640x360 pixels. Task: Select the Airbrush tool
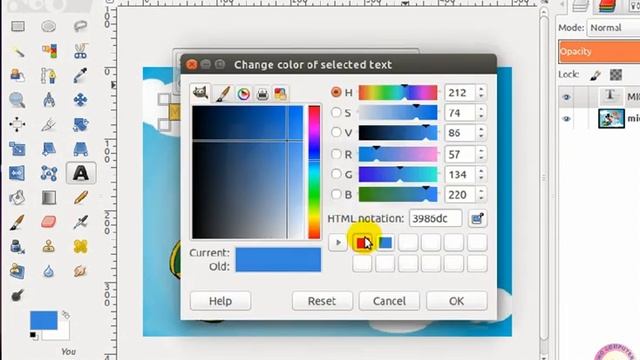pyautogui.click(x=80, y=222)
